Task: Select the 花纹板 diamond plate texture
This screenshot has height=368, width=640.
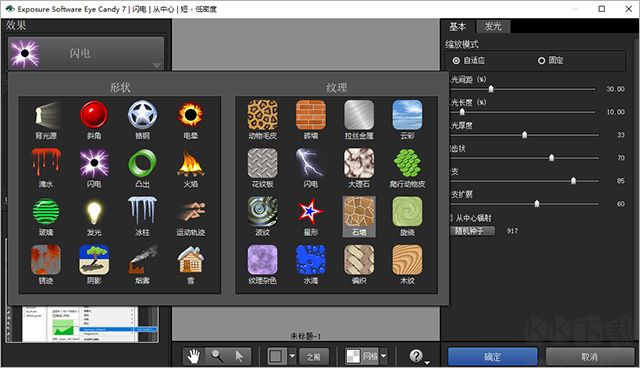Action: click(x=262, y=168)
